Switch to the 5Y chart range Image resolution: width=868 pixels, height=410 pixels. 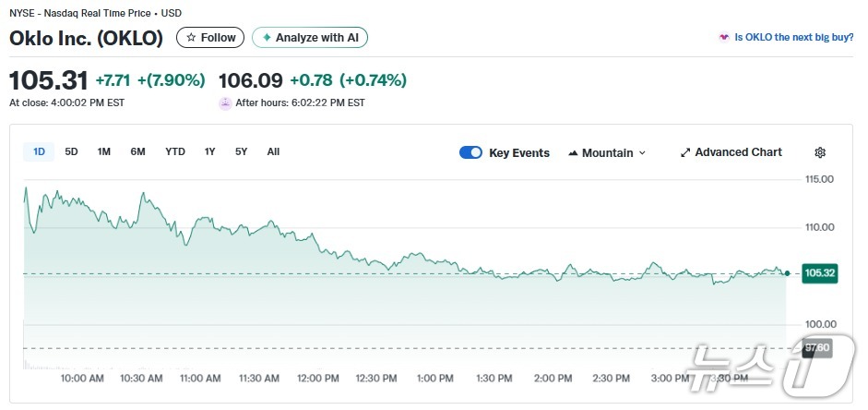coord(241,151)
